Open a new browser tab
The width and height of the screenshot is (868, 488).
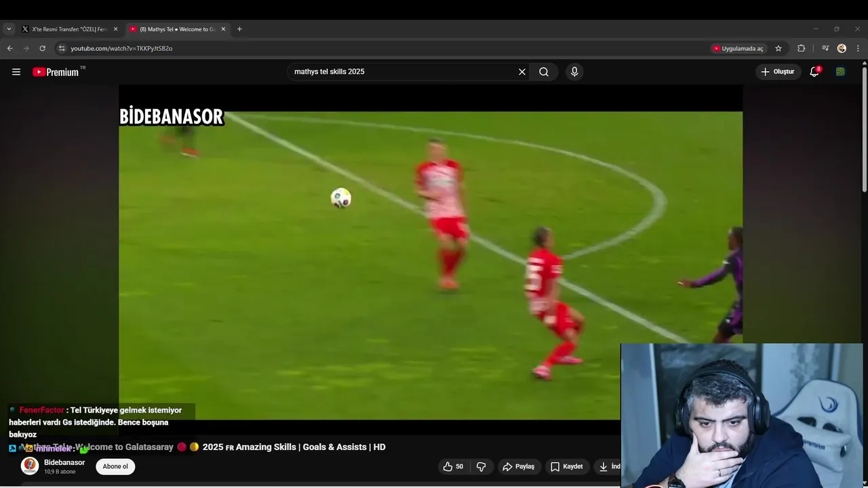click(239, 29)
